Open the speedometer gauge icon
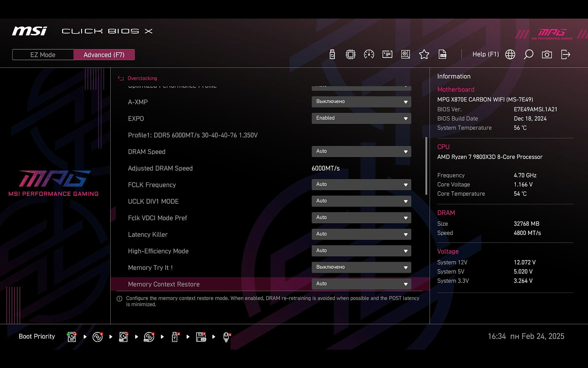The image size is (588, 368). (x=369, y=54)
